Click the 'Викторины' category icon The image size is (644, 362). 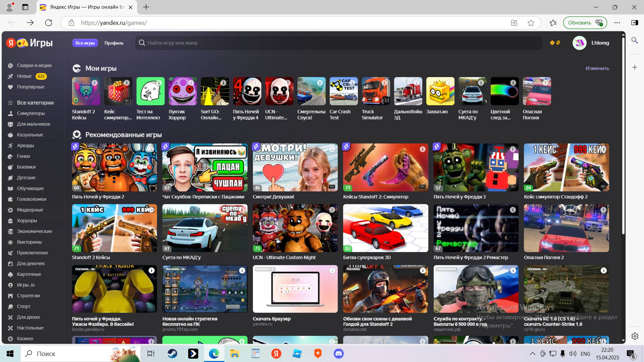pos(10,242)
